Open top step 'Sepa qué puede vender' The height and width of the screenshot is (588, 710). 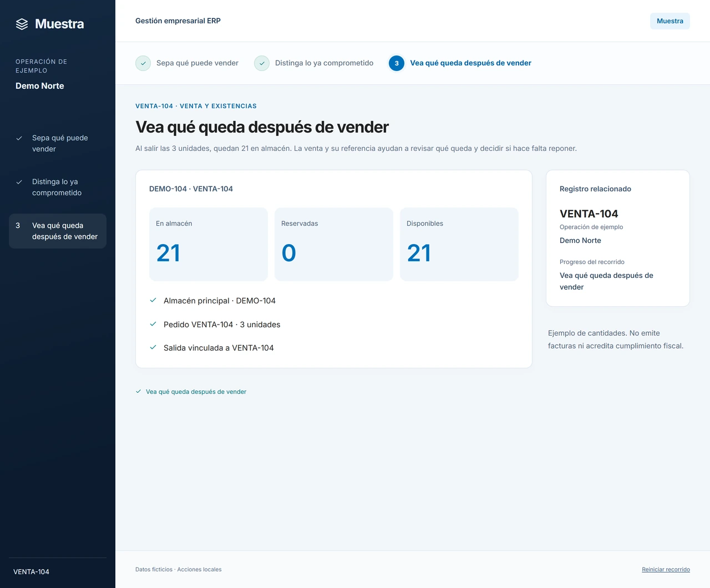pos(187,63)
